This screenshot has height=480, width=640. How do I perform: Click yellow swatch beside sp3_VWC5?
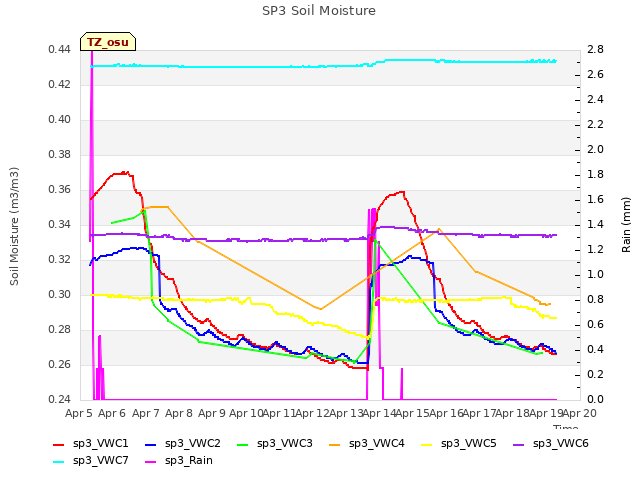[427, 444]
